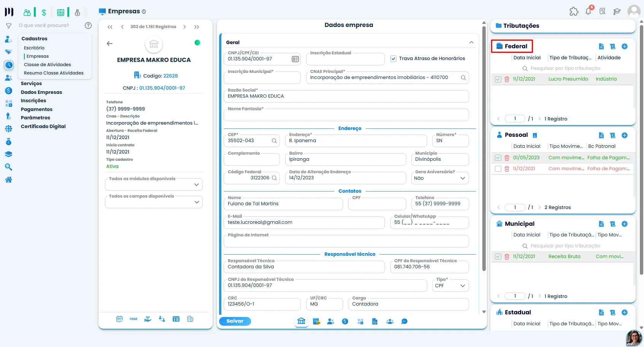
Task: Open the notifications bell icon
Action: click(588, 11)
